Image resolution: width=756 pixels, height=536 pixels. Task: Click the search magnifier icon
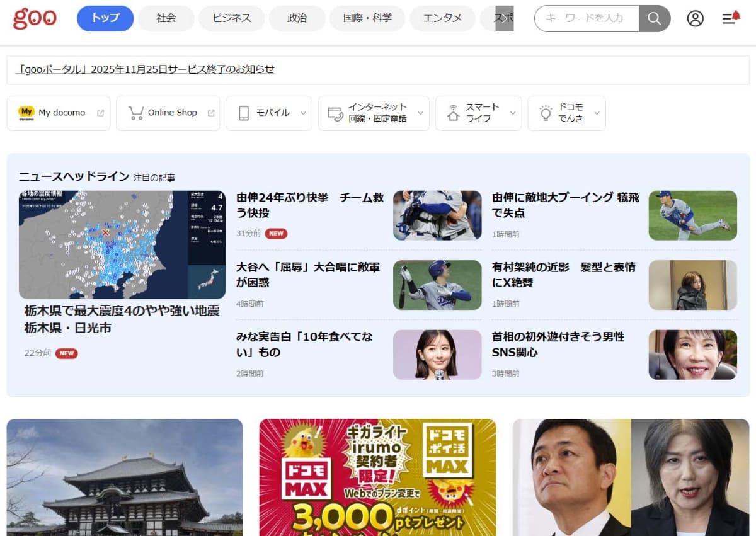click(x=653, y=18)
